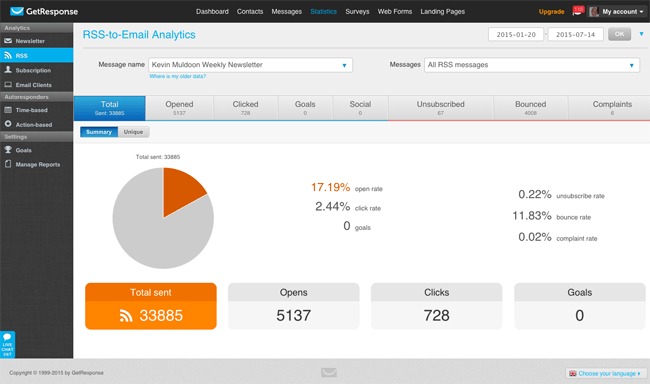This screenshot has height=384, width=650.
Task: Open the Landing Pages menu
Action: coord(442,12)
